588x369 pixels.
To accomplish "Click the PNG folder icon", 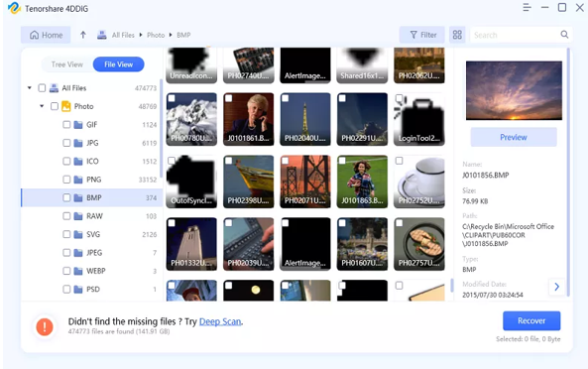I will click(x=78, y=180).
